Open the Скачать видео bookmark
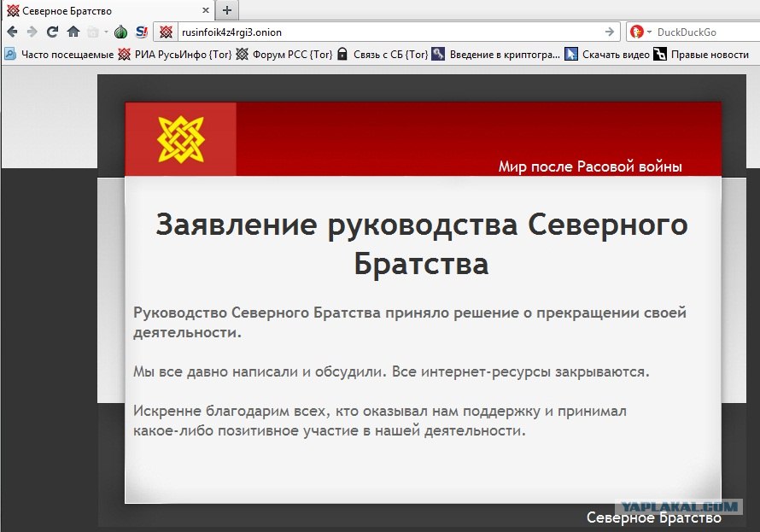This screenshot has height=532, width=760. click(606, 55)
